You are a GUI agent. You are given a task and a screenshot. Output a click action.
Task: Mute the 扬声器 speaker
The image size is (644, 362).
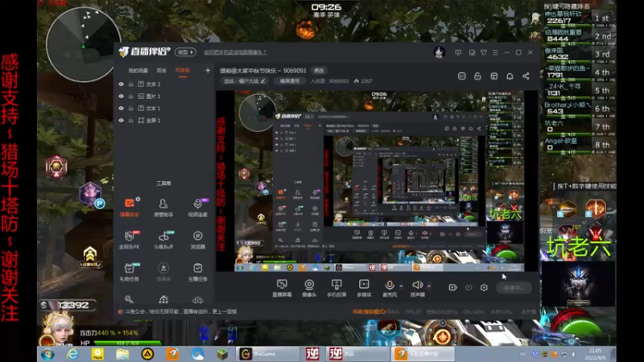(x=417, y=287)
